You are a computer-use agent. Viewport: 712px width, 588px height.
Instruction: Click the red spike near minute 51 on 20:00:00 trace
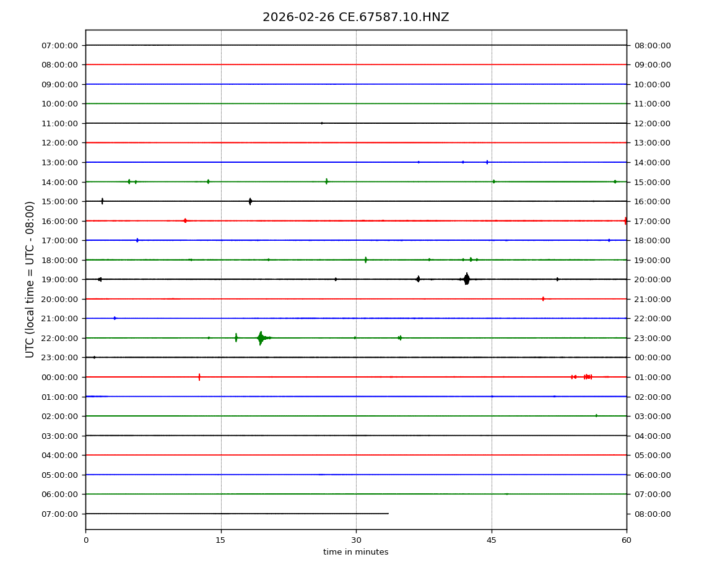pos(543,299)
